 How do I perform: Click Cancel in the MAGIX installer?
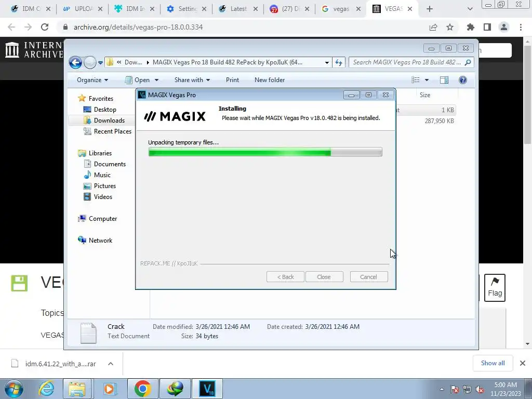[x=368, y=277]
